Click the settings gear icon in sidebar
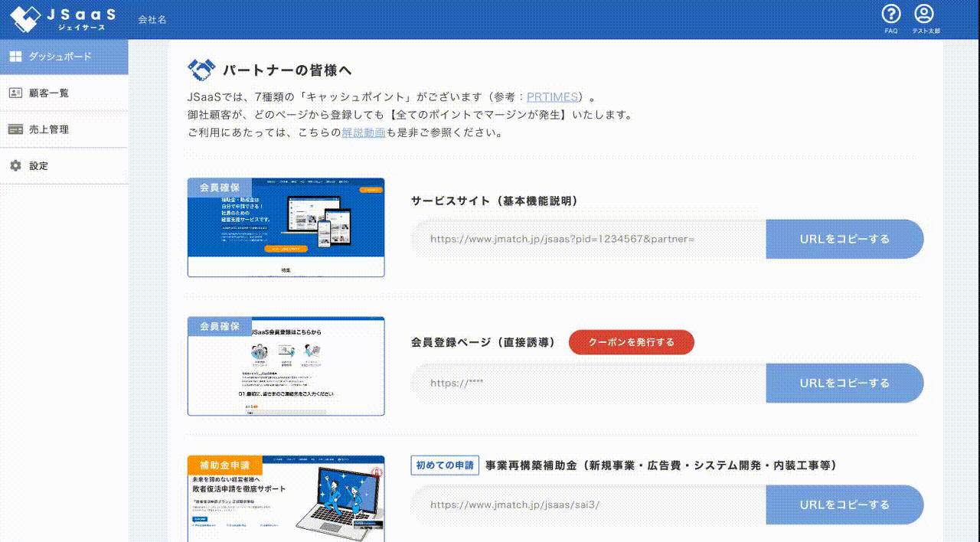Viewport: 980px width, 542px height. click(x=15, y=165)
